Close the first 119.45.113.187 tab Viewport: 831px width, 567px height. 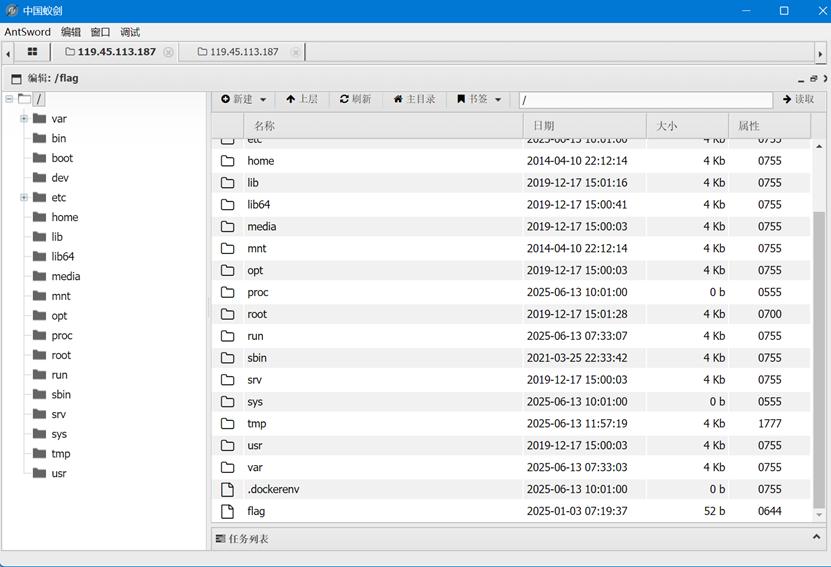[x=168, y=52]
